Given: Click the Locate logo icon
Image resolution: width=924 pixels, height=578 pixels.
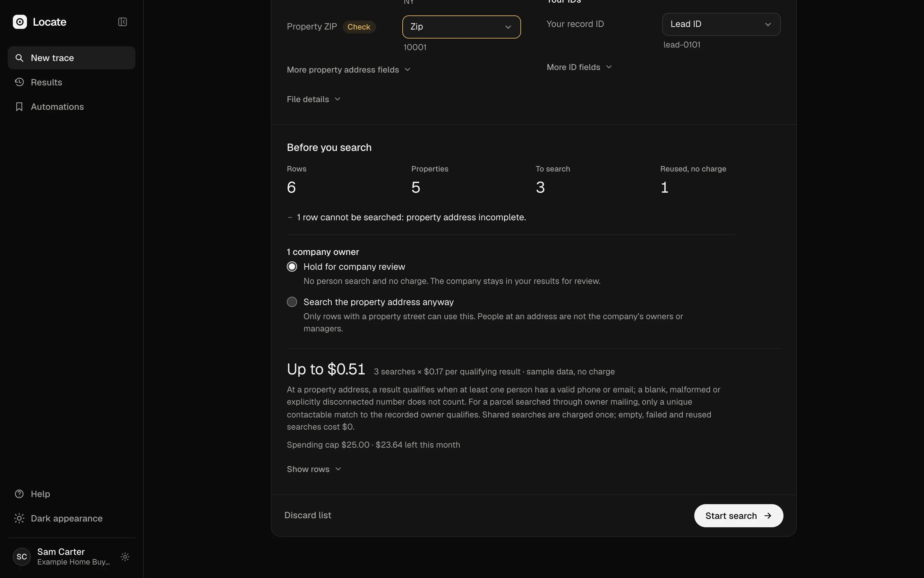Looking at the screenshot, I should (20, 22).
